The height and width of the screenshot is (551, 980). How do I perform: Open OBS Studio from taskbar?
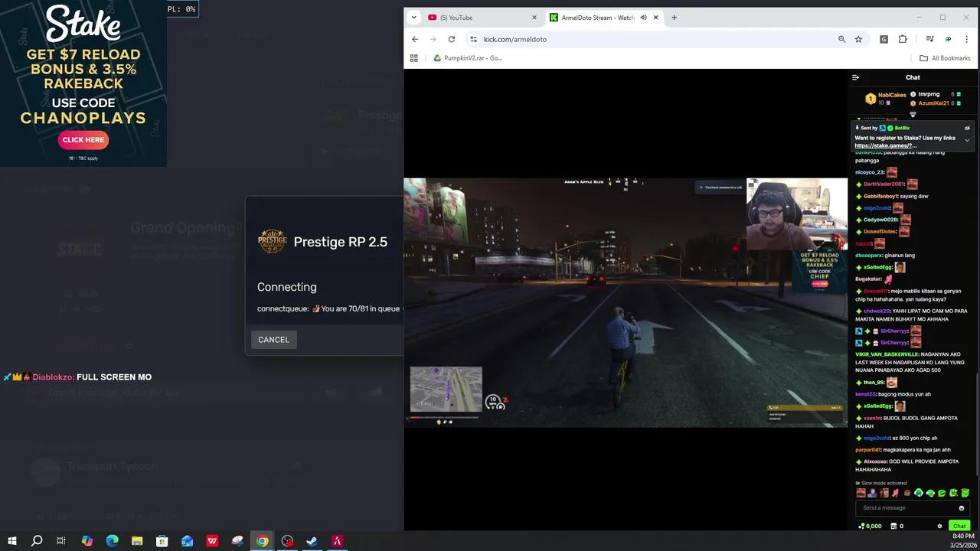click(287, 541)
